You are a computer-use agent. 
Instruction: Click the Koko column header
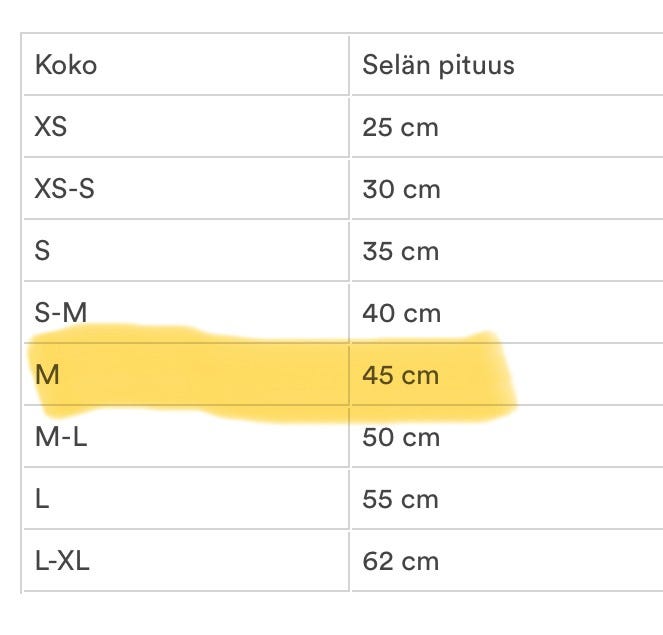point(66,66)
